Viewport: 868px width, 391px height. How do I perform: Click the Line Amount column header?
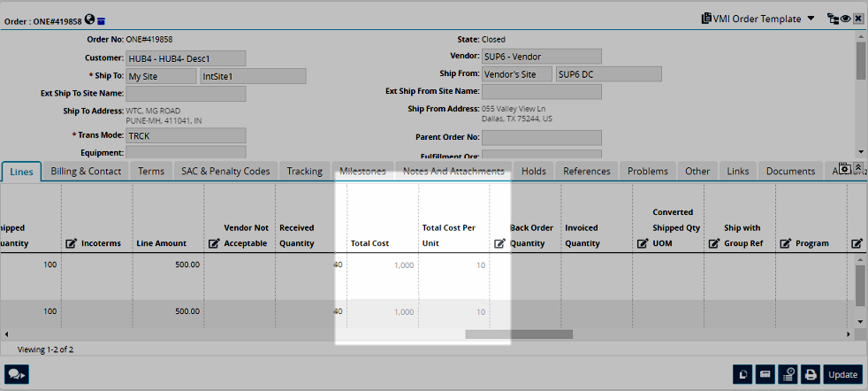tap(162, 243)
